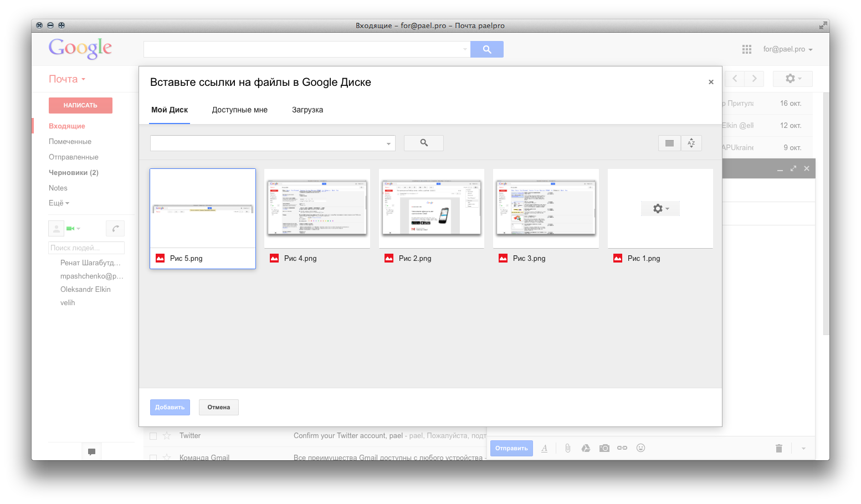Screen dimensions: 861x504
Task: Select the Рис 2.png thumbnail
Action: coord(431,209)
